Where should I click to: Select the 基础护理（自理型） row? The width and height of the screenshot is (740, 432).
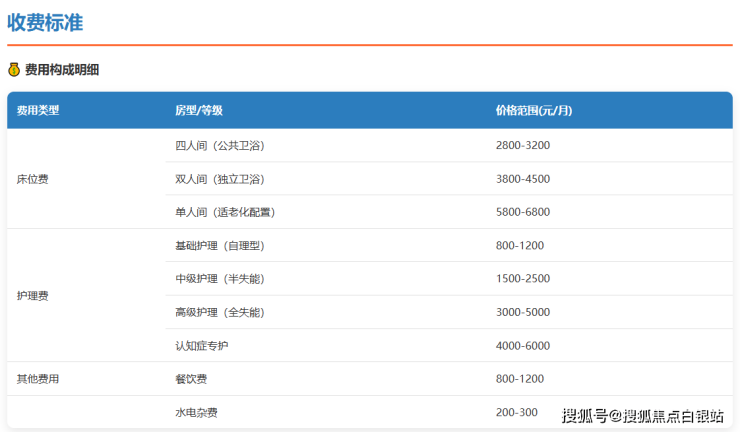click(449, 246)
